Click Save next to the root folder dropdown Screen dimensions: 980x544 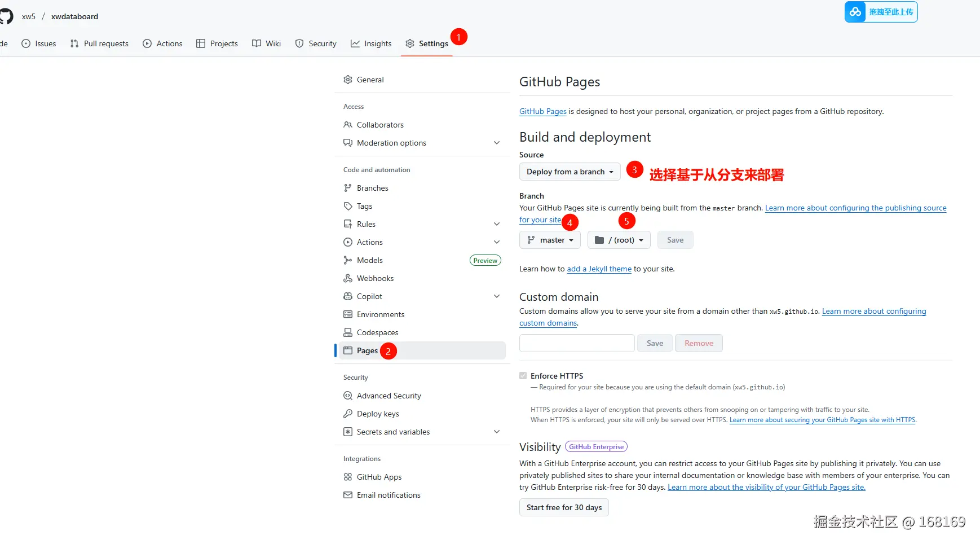click(x=675, y=240)
